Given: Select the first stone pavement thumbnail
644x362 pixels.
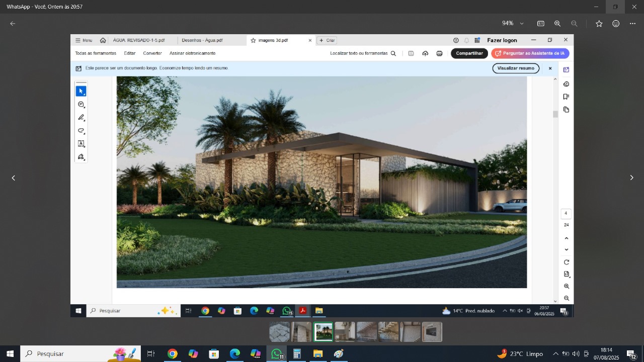Looking at the screenshot, I should click(279, 332).
